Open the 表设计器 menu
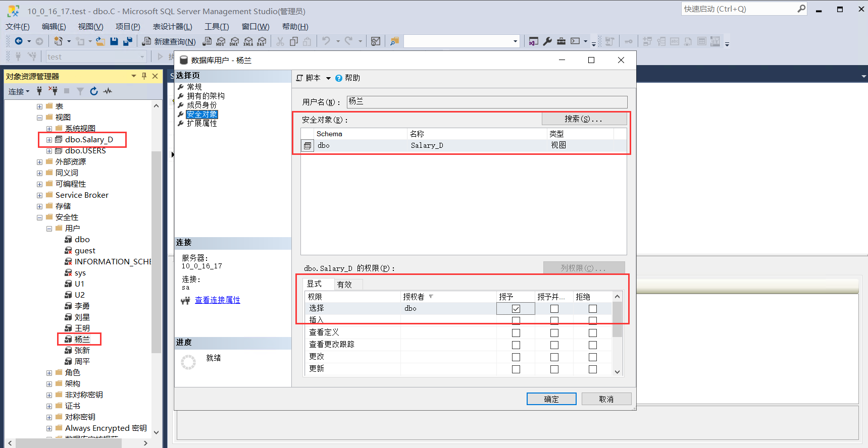This screenshot has height=448, width=868. click(x=173, y=27)
